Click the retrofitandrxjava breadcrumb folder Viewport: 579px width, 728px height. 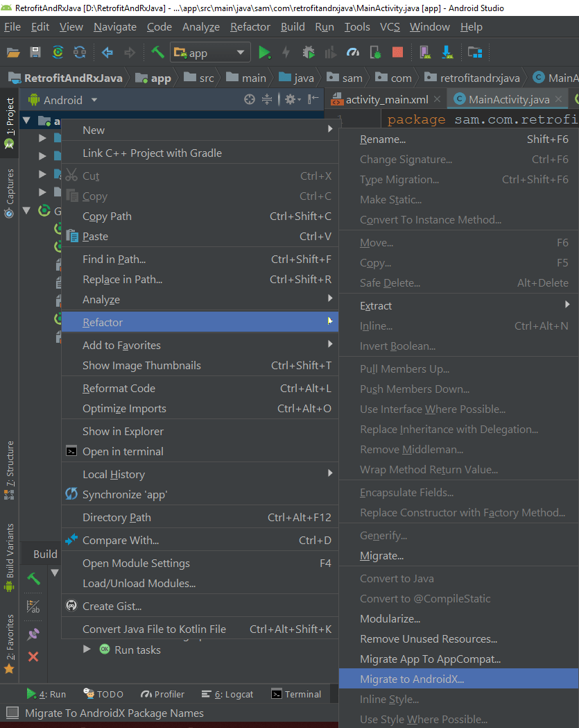pos(473,78)
